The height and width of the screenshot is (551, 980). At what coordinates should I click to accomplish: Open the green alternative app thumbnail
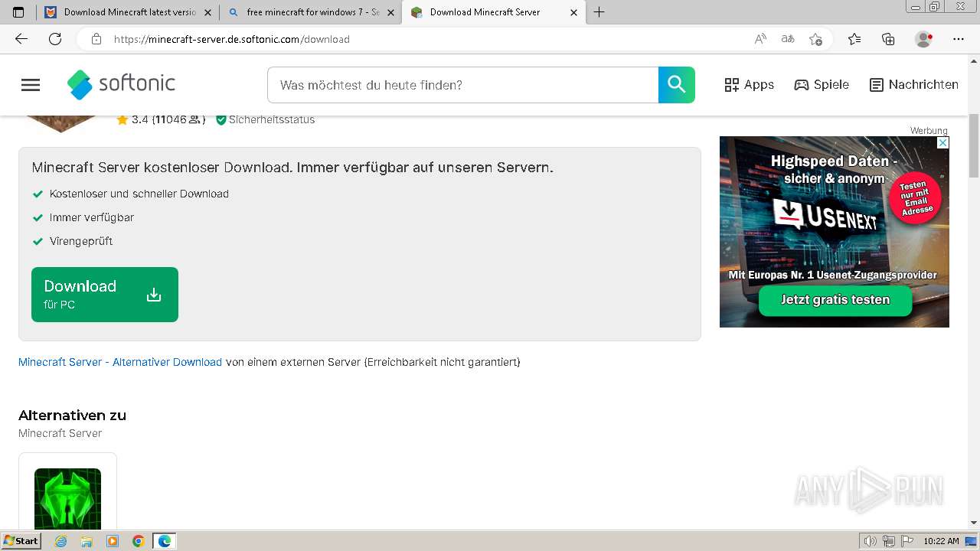click(67, 499)
